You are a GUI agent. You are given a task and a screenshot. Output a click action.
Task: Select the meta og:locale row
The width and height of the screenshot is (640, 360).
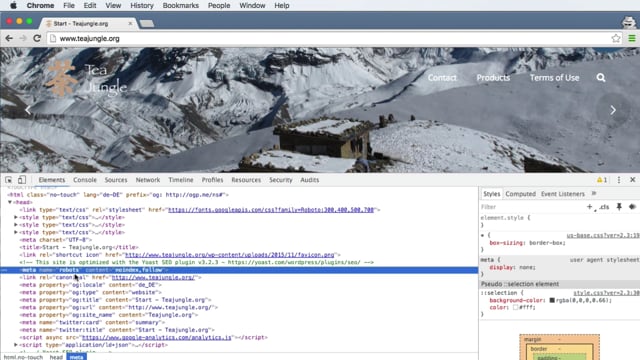tap(239, 285)
